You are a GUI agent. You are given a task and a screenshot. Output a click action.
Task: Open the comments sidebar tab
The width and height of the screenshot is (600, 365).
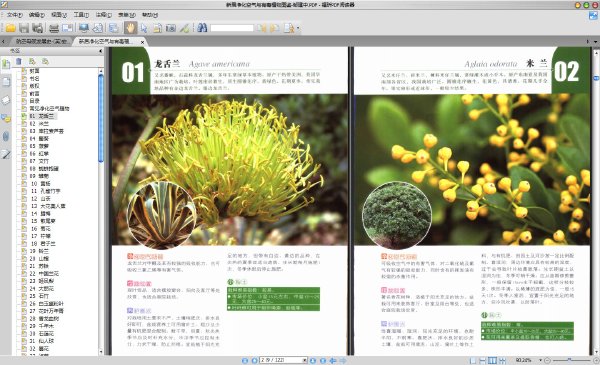click(6, 118)
